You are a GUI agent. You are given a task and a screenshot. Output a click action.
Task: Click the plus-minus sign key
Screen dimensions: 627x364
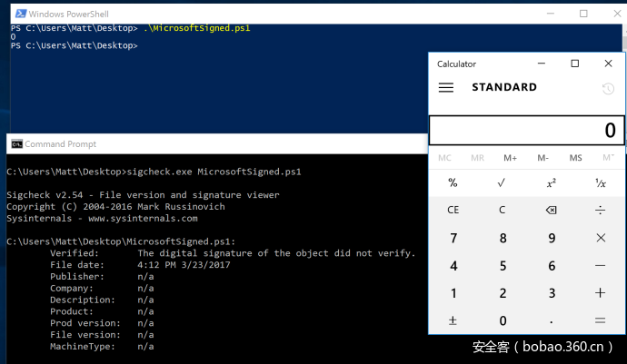pos(453,320)
